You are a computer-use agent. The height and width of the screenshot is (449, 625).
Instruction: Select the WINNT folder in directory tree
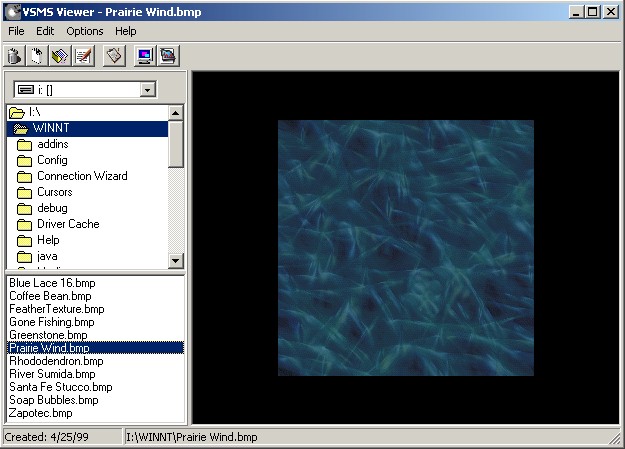point(48,128)
